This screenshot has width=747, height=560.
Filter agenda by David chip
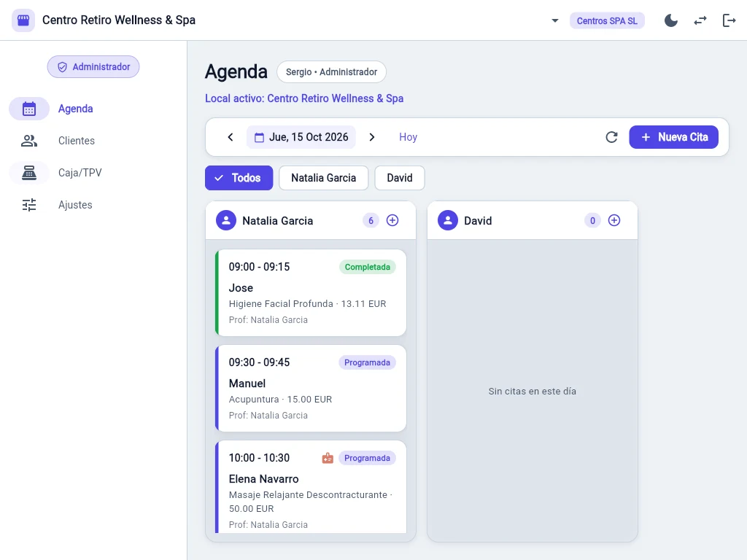click(399, 178)
